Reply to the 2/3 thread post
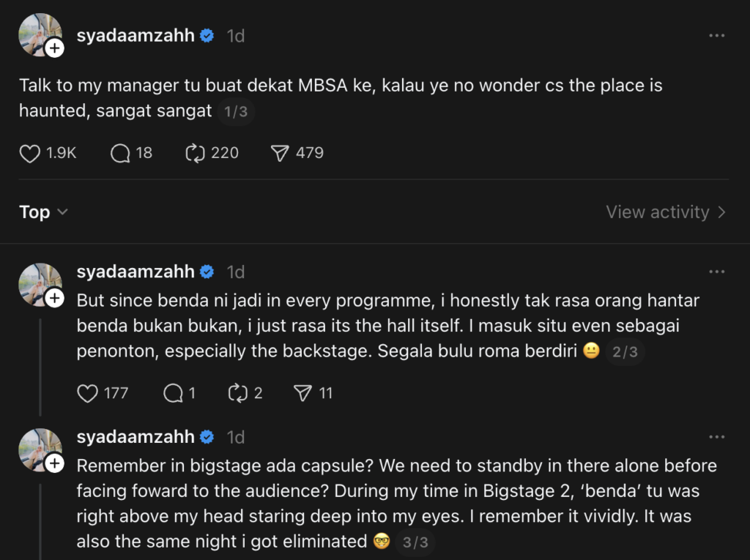 point(173,394)
